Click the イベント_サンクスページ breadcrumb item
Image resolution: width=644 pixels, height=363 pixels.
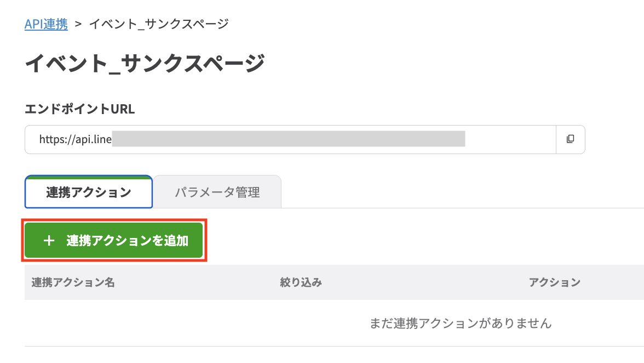[157, 24]
